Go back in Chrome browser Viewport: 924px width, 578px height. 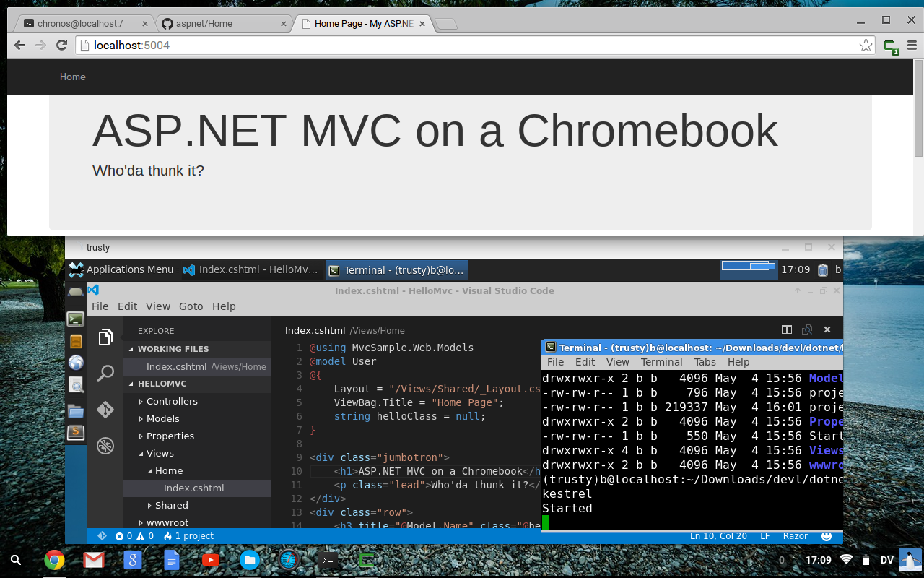pyautogui.click(x=20, y=46)
